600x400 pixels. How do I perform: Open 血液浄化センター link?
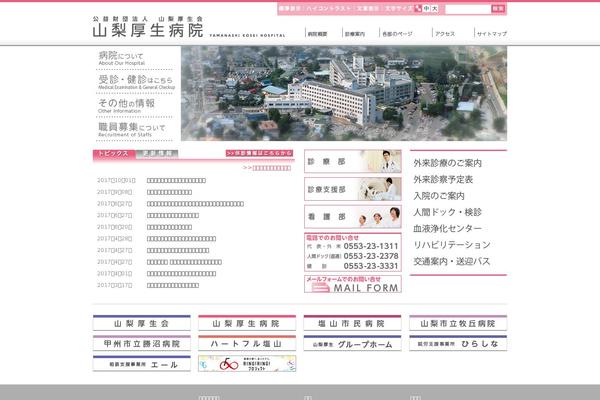447,229
